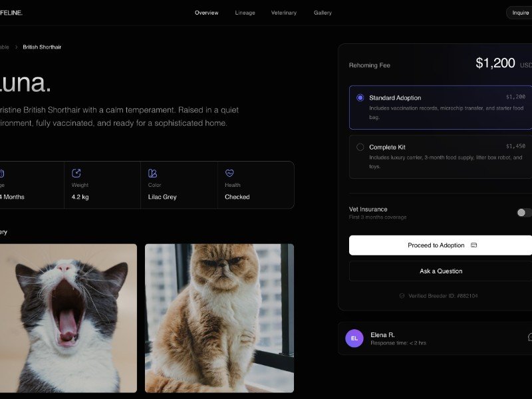Click the breadcrumb chevron before British Shorthair
This screenshot has height=399, width=532.
[17, 47]
